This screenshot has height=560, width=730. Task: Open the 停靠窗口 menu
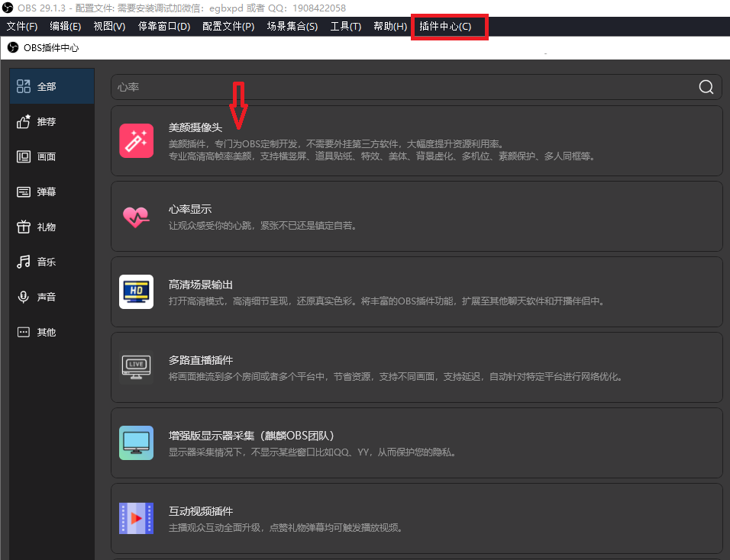click(165, 26)
